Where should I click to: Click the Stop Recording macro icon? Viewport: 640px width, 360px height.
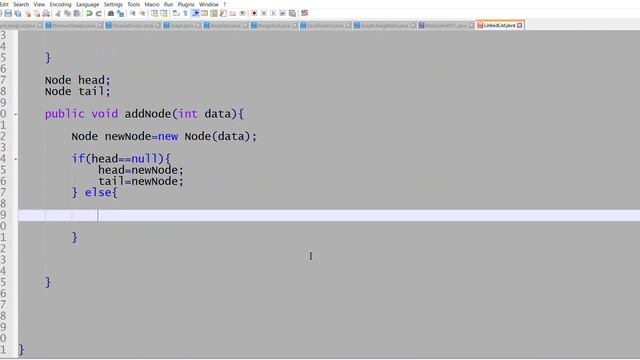[264, 13]
